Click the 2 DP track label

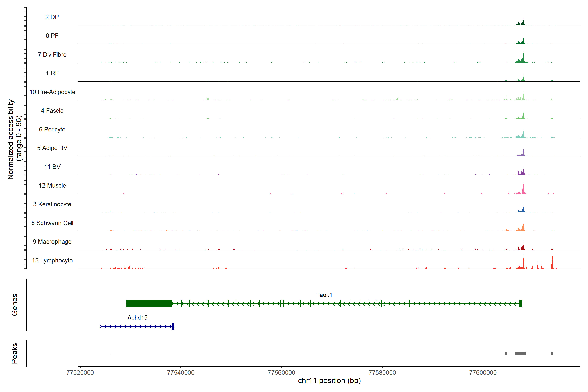(x=52, y=17)
